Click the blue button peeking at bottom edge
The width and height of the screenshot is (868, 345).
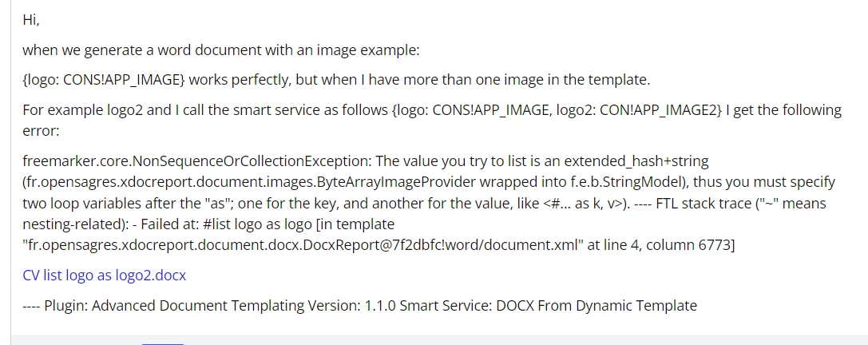pos(162,344)
